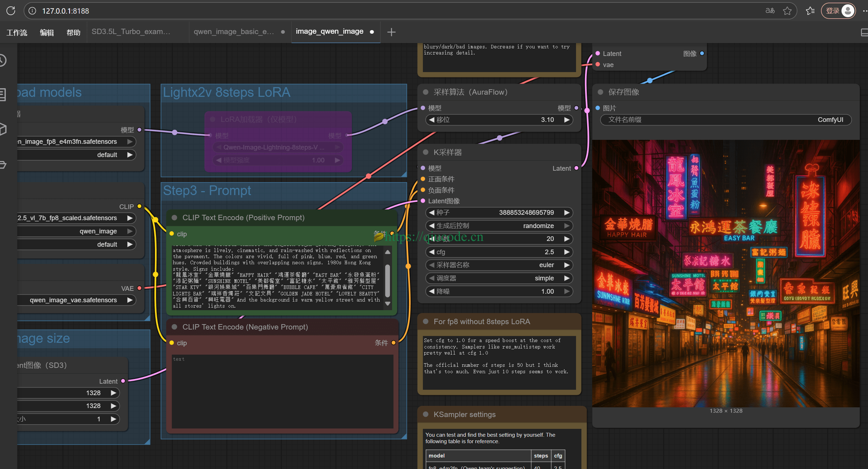Reload the page with the browser refresh icon

[x=11, y=11]
